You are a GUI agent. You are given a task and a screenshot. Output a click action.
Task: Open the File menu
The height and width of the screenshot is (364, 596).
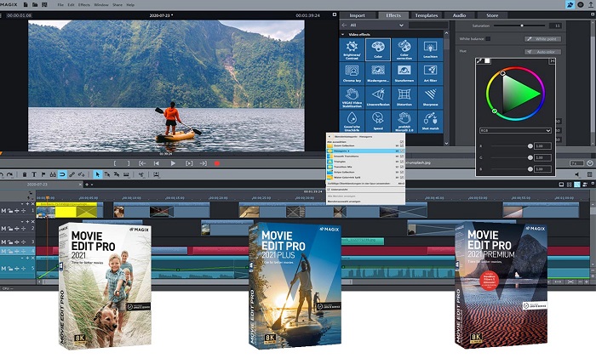pos(60,5)
